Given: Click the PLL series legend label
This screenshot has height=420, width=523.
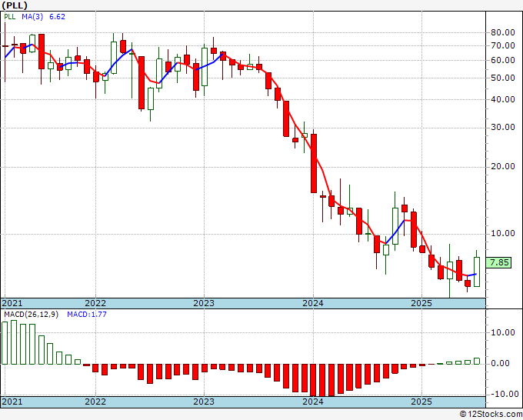Looking at the screenshot, I should coord(10,17).
